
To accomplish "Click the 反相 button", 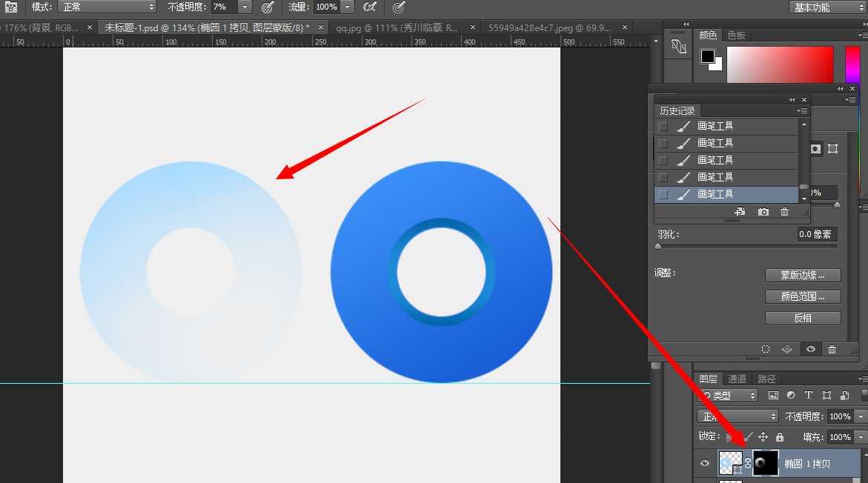I will 803,317.
